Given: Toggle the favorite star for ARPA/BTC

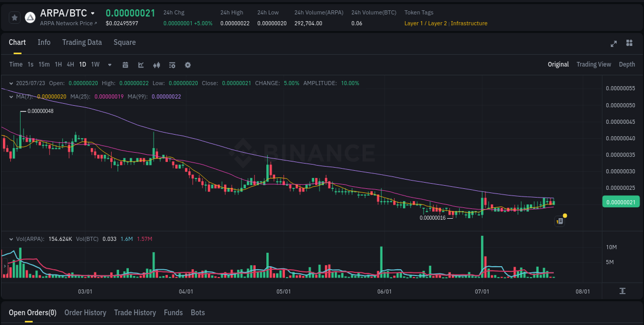Looking at the screenshot, I should coord(14,17).
